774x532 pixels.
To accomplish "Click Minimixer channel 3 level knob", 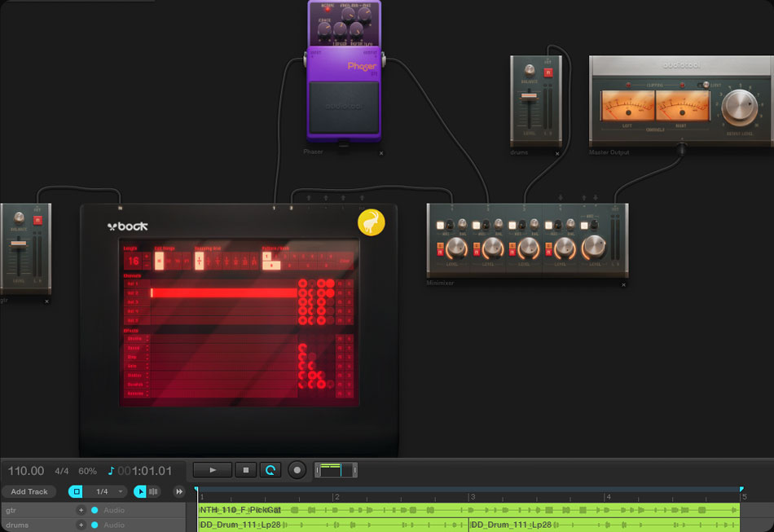I will pyautogui.click(x=528, y=248).
